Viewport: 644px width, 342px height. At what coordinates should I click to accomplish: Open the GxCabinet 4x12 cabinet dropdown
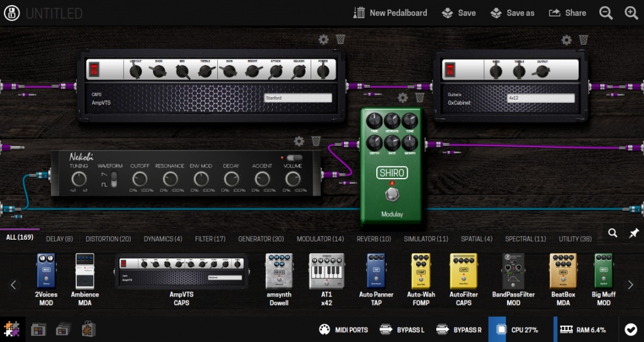coord(540,98)
